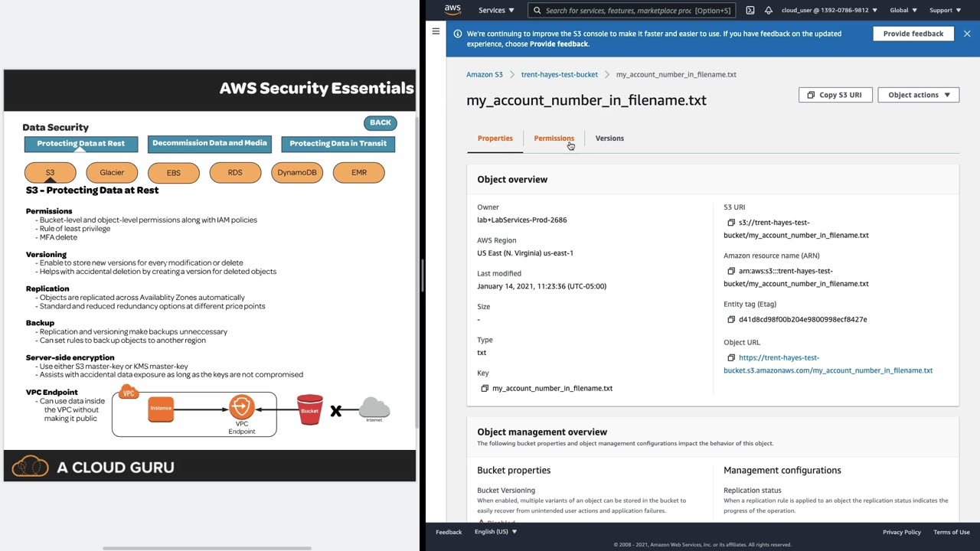This screenshot has width=980, height=551.
Task: Switch to the Versions tab
Action: pyautogui.click(x=609, y=139)
